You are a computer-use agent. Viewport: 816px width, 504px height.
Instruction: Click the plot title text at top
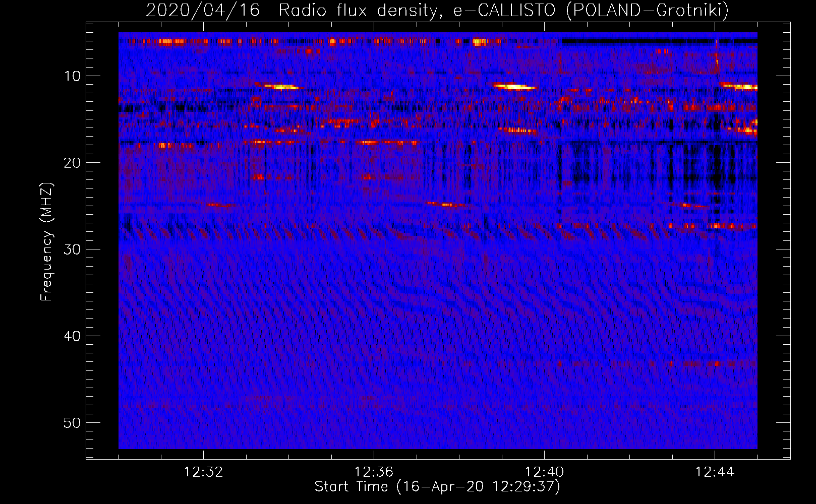[437, 10]
